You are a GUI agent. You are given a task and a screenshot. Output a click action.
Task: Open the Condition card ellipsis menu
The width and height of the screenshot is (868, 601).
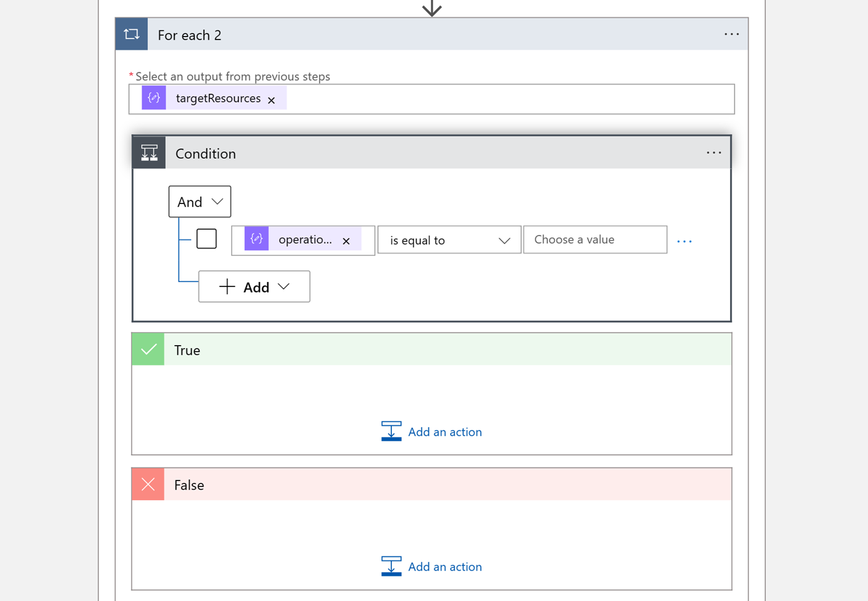click(x=713, y=153)
